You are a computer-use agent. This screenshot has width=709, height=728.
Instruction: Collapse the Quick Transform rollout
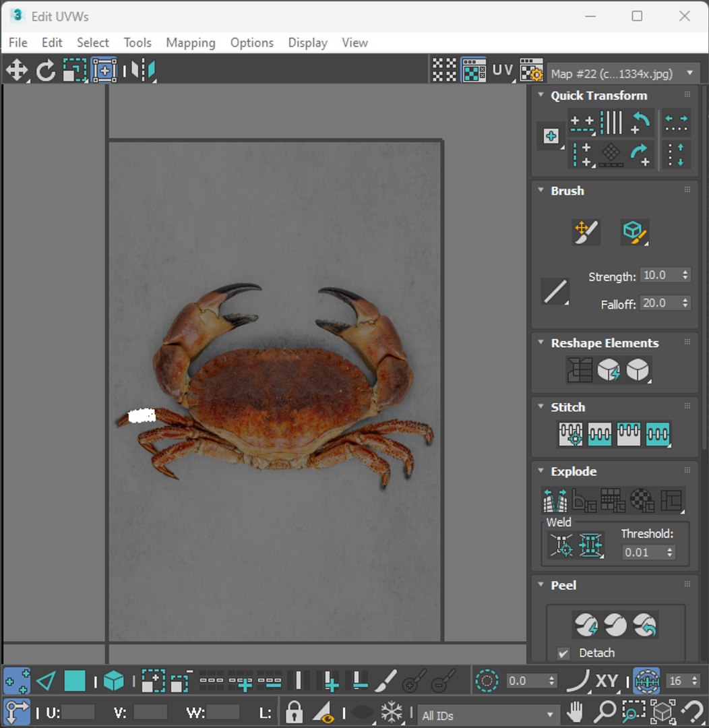tap(541, 94)
